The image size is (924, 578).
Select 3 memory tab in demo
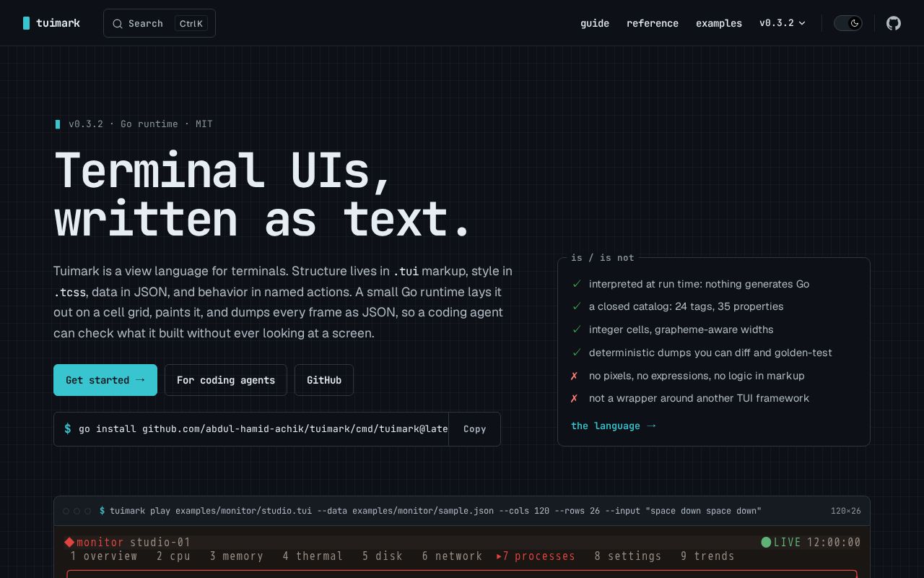[237, 556]
